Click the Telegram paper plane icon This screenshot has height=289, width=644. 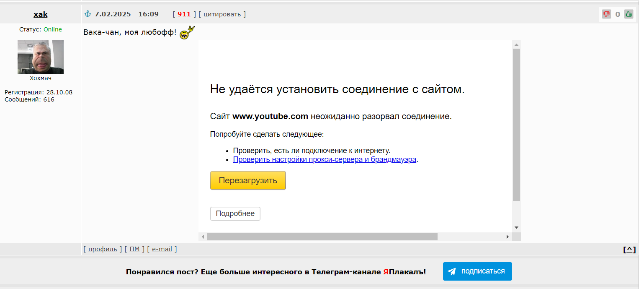click(452, 271)
